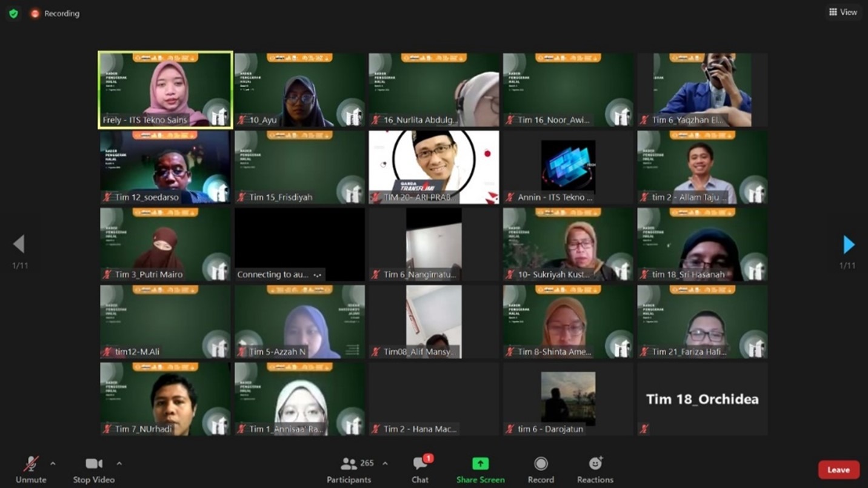
Task: Unmute the microphone
Action: pyautogui.click(x=31, y=470)
